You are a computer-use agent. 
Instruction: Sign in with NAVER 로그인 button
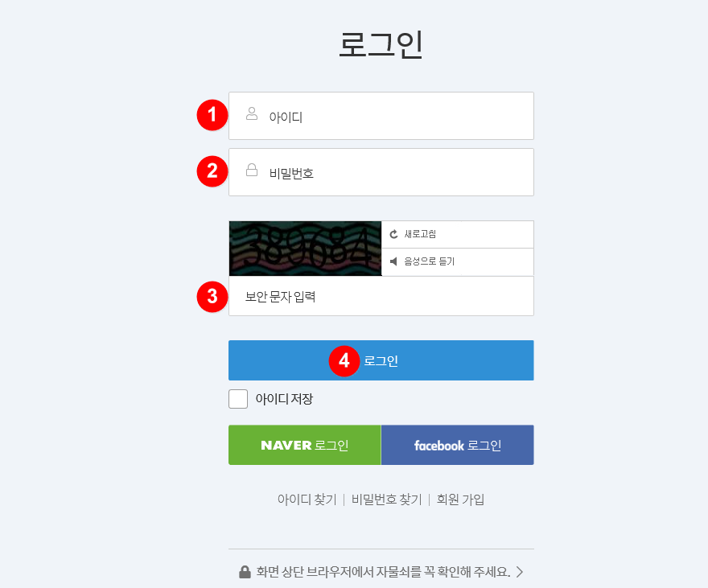pos(305,445)
